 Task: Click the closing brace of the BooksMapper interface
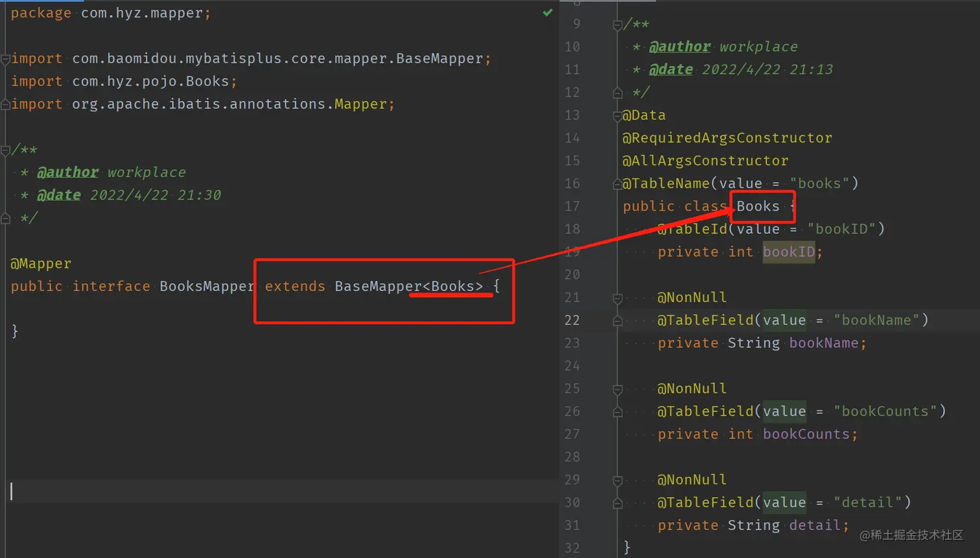pyautogui.click(x=15, y=332)
